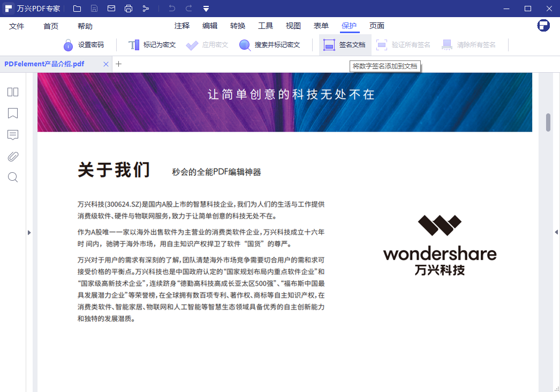Click subtitle 秒会的全能PDF编辑神器
The width and height of the screenshot is (560, 392).
click(216, 172)
